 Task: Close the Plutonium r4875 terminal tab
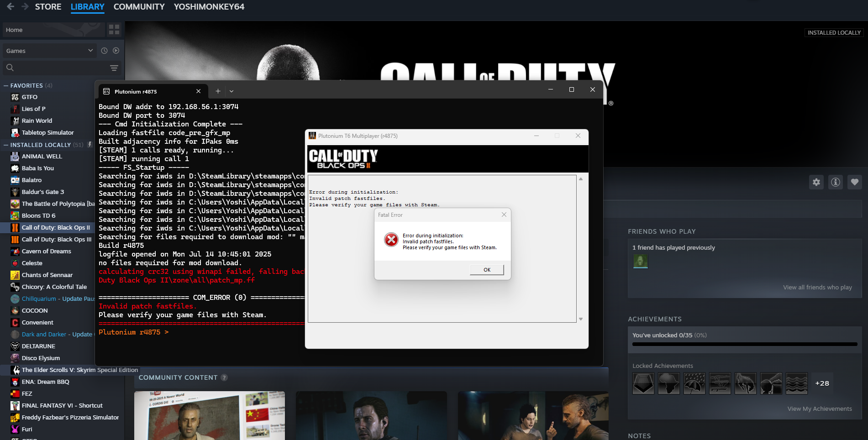[x=199, y=91]
